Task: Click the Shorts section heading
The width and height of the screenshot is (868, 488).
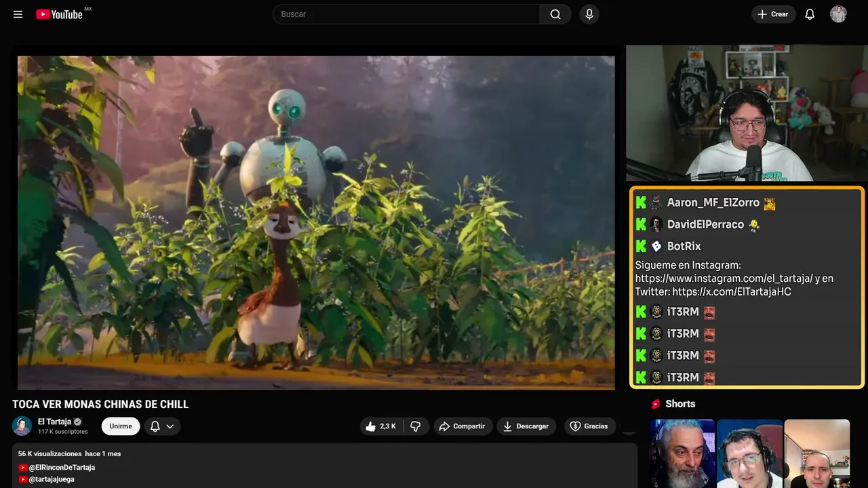Action: 680,404
